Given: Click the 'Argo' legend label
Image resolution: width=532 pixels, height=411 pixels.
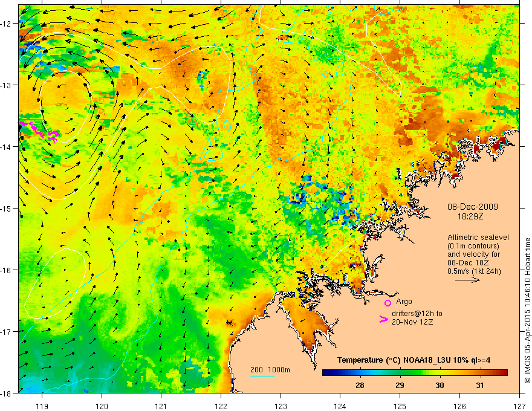Looking at the screenshot, I should [x=404, y=302].
